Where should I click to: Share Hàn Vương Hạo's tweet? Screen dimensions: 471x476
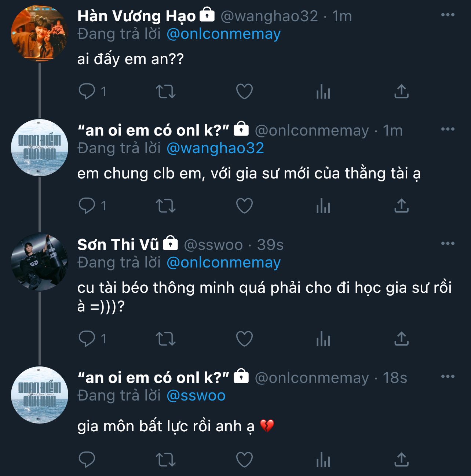click(401, 92)
